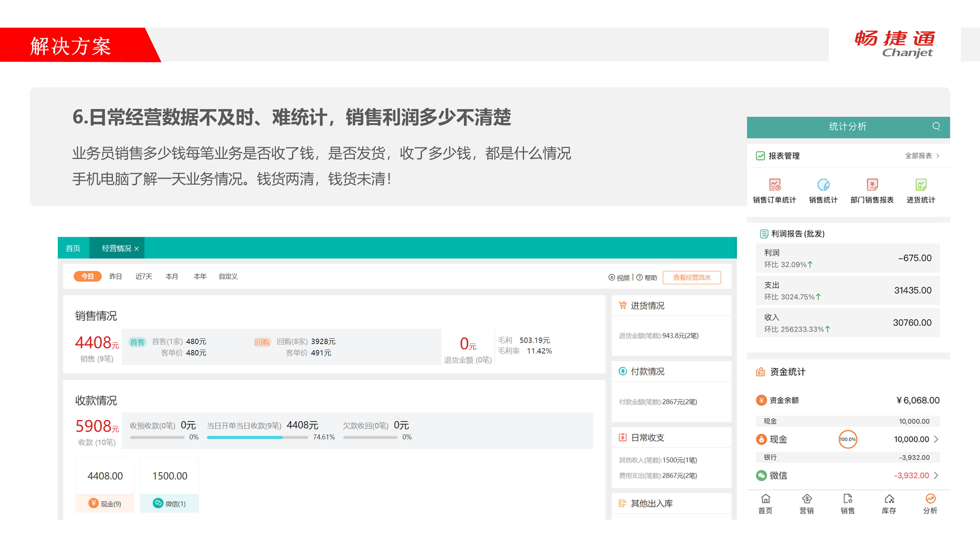
Task: Click the 当日开单当日收款 progress bar
Action: 257,437
